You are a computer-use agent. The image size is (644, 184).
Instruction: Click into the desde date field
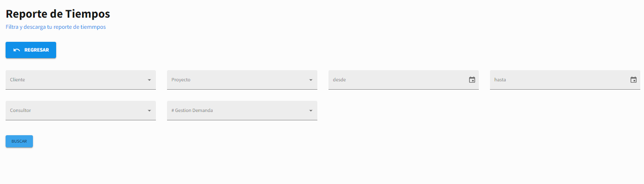click(404, 80)
